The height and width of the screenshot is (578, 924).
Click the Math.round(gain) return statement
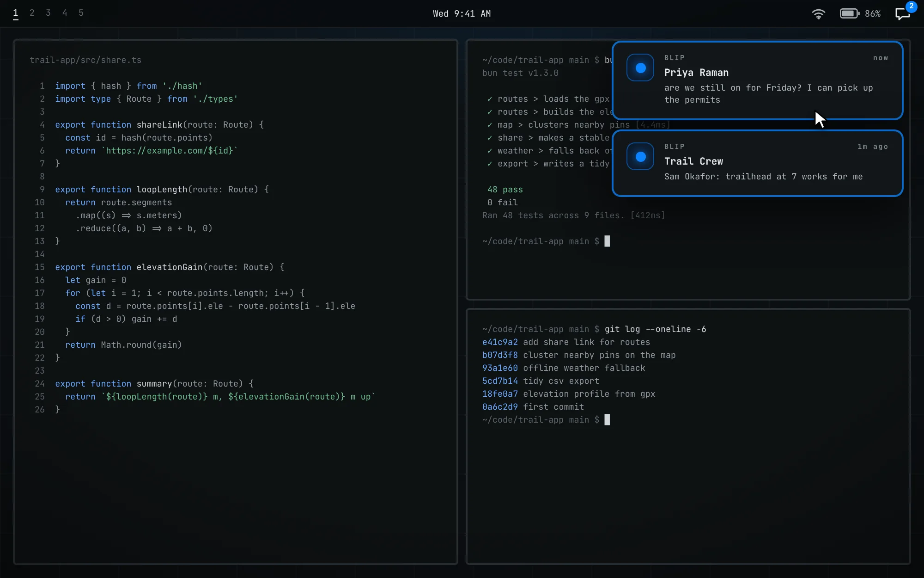(x=123, y=345)
